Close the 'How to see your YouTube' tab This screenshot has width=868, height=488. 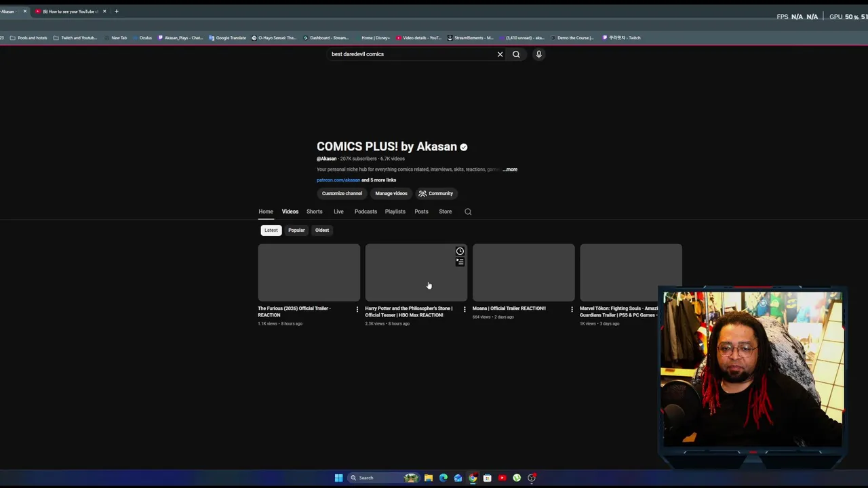(x=104, y=12)
